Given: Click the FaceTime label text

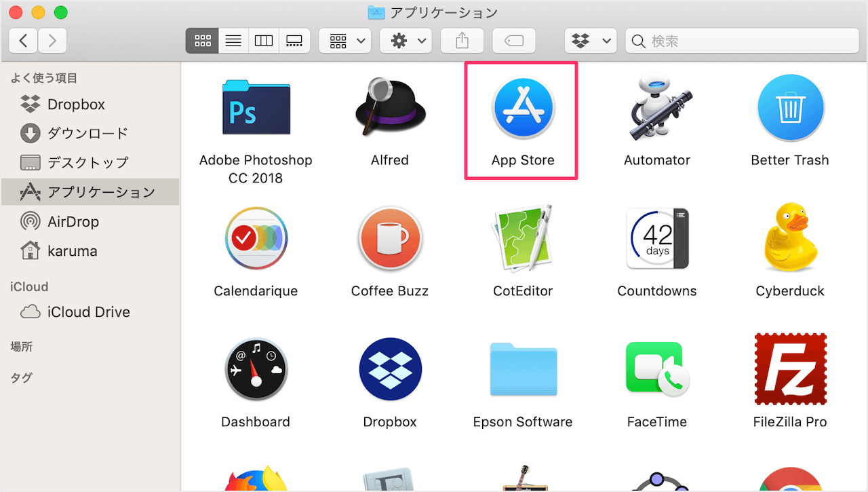Looking at the screenshot, I should coord(657,421).
